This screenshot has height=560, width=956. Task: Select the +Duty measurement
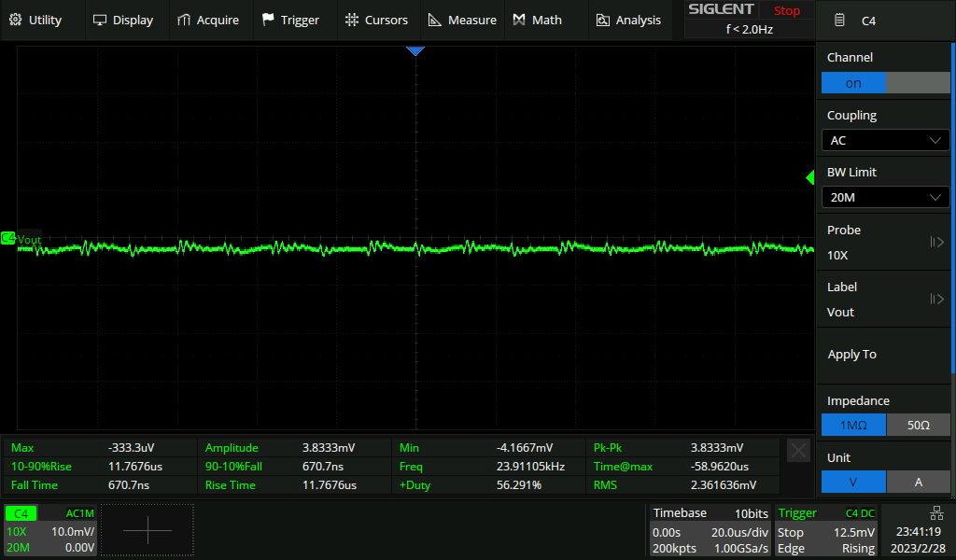[488, 485]
